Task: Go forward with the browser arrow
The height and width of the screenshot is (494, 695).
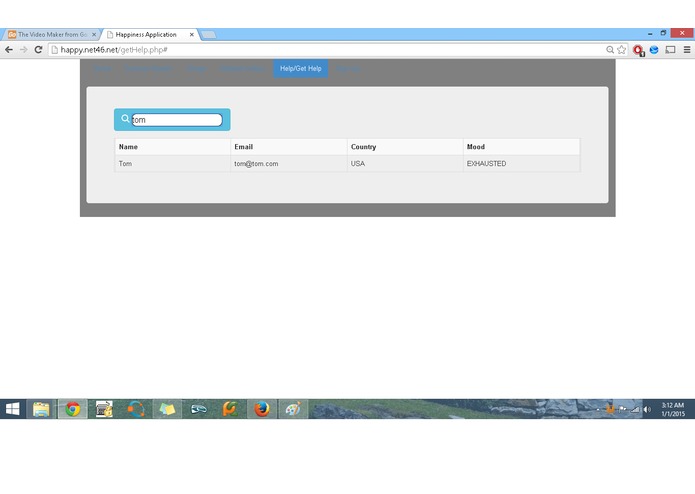Action: [23, 50]
